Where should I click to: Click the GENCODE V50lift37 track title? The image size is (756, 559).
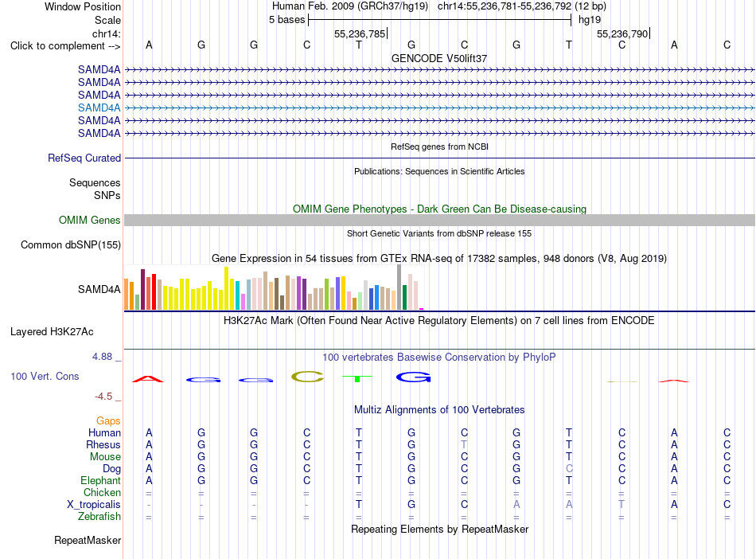[439, 58]
